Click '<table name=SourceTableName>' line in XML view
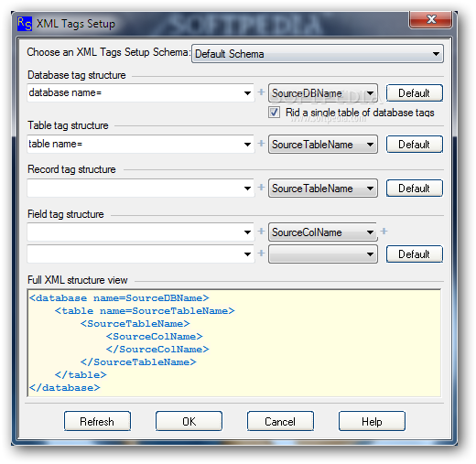 [x=145, y=311]
